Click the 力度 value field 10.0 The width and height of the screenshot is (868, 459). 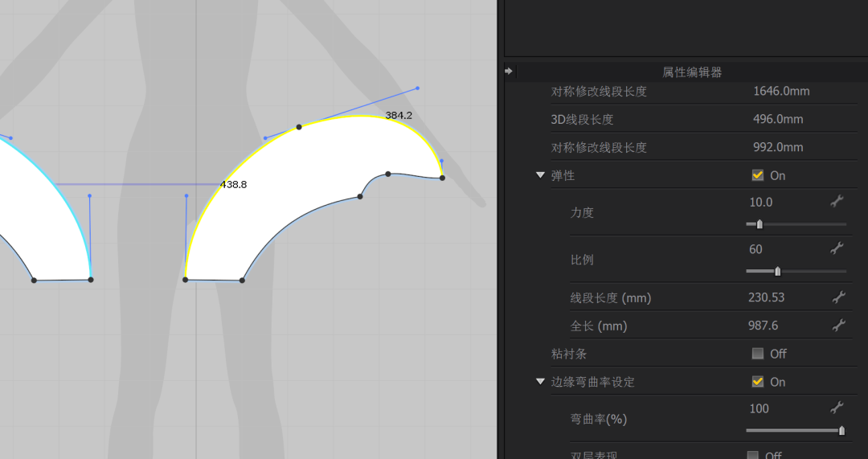coord(761,202)
